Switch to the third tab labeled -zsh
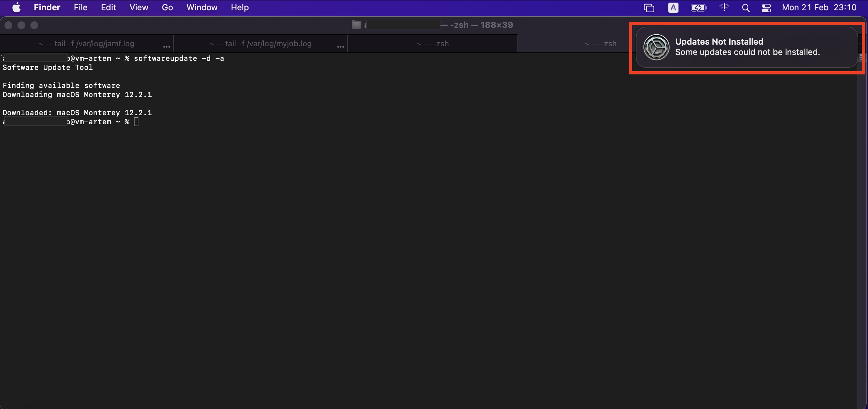 click(432, 43)
